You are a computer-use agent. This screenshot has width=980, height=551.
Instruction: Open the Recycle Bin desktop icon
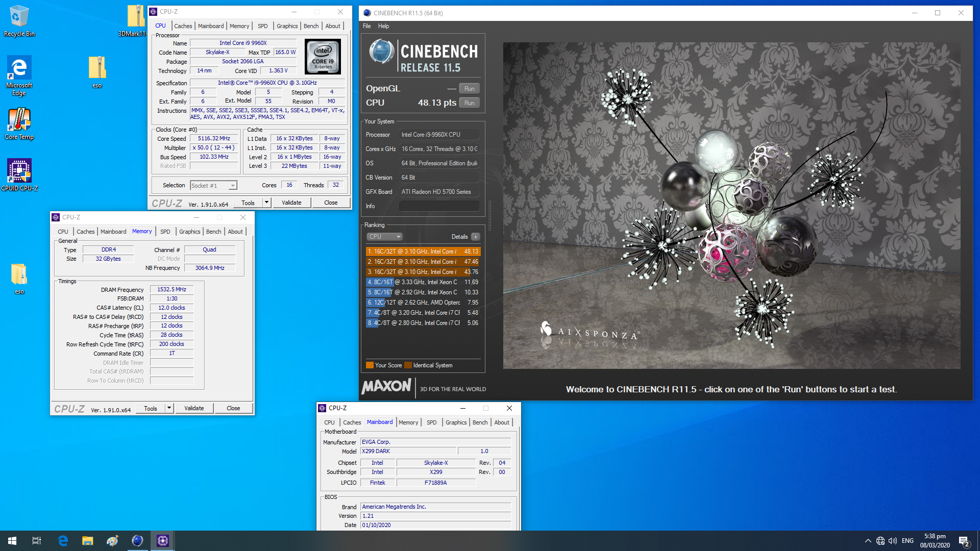click(19, 20)
